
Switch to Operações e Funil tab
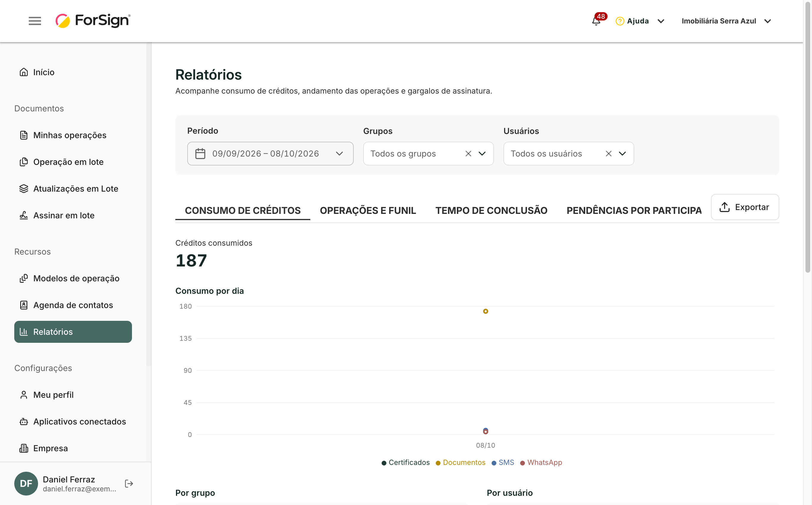click(x=368, y=210)
